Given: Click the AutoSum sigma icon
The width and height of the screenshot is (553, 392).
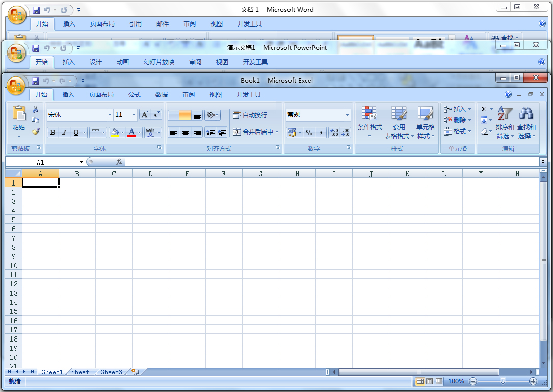Looking at the screenshot, I should (x=484, y=109).
